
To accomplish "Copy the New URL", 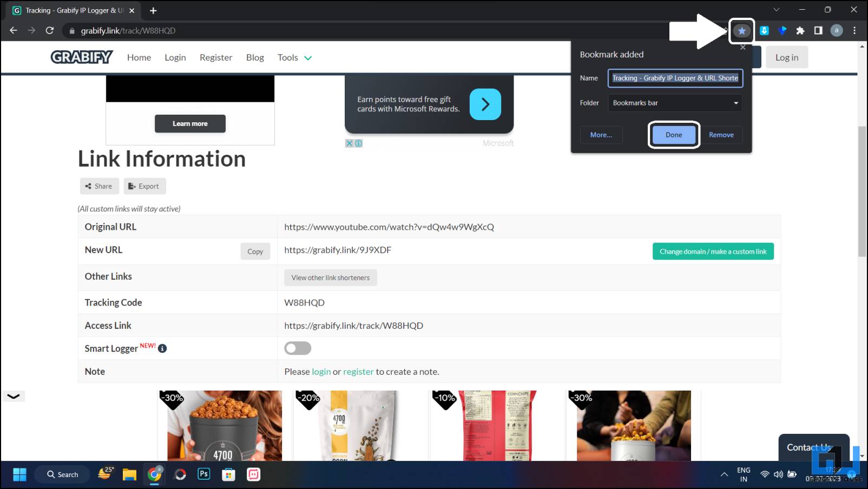I will pos(255,251).
